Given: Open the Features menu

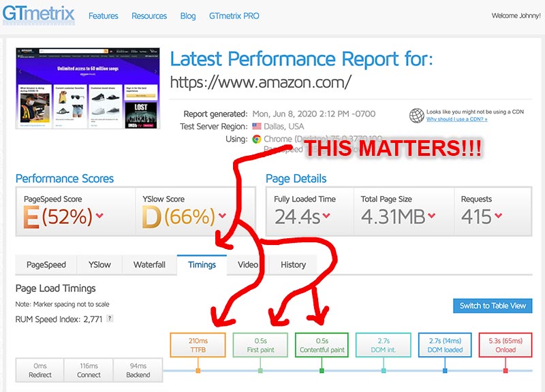Looking at the screenshot, I should point(103,16).
